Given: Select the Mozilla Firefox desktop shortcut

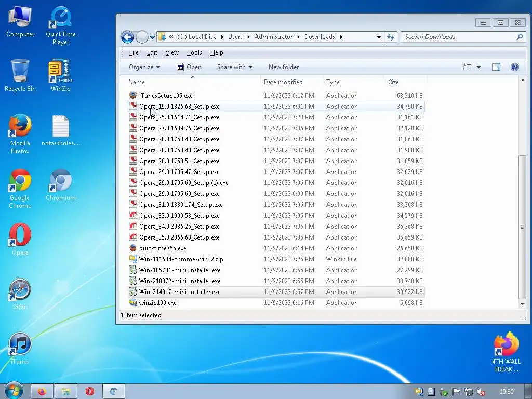Looking at the screenshot, I should pos(20,134).
